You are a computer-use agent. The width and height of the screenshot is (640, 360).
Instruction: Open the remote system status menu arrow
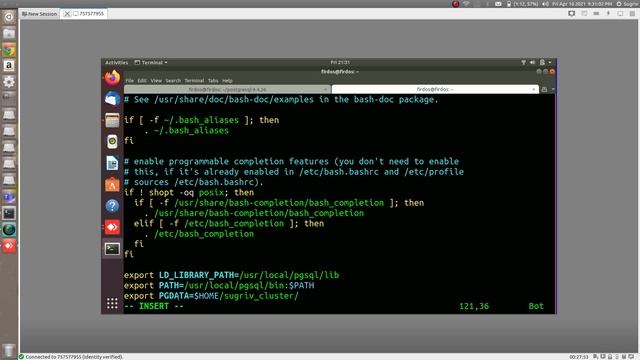pyautogui.click(x=550, y=62)
